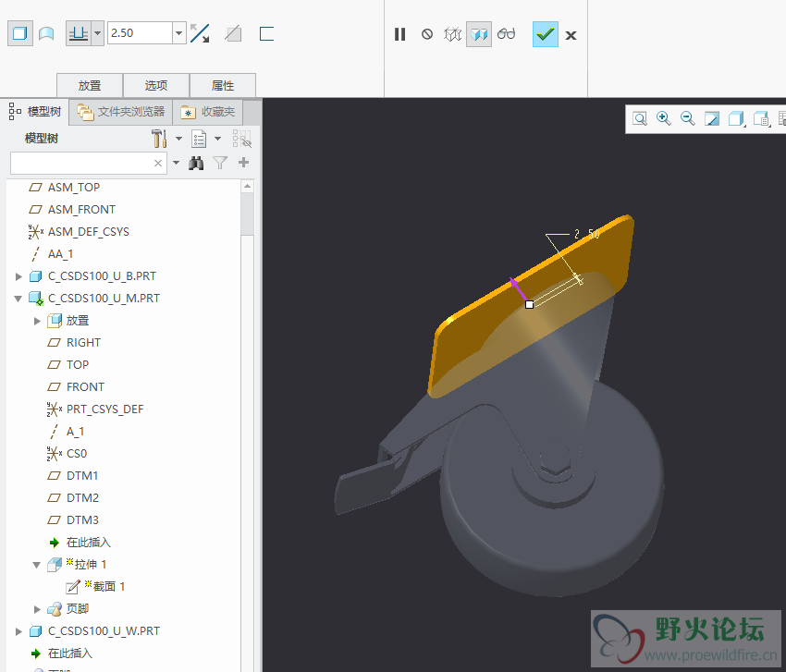Open the depth value dropdown arrow
This screenshot has height=672, width=786.
click(x=179, y=33)
